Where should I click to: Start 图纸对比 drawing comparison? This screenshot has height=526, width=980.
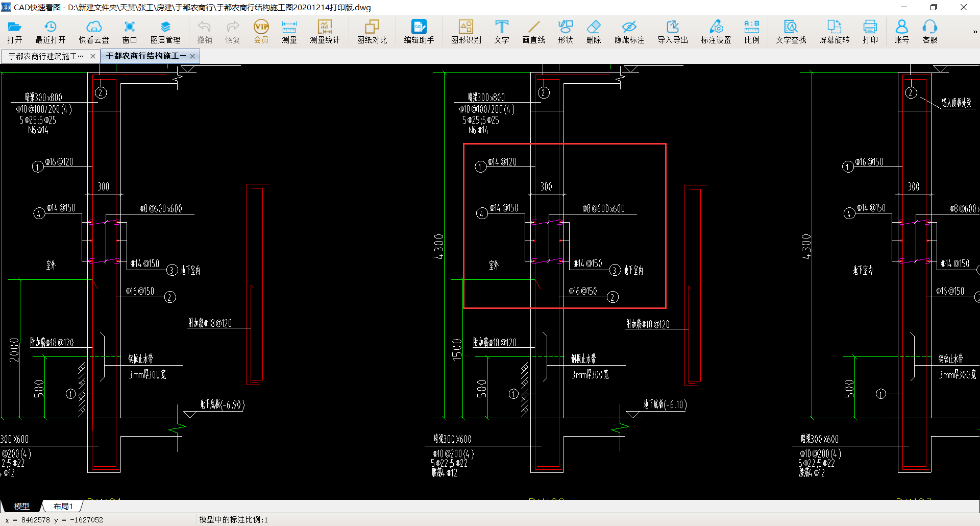[372, 32]
